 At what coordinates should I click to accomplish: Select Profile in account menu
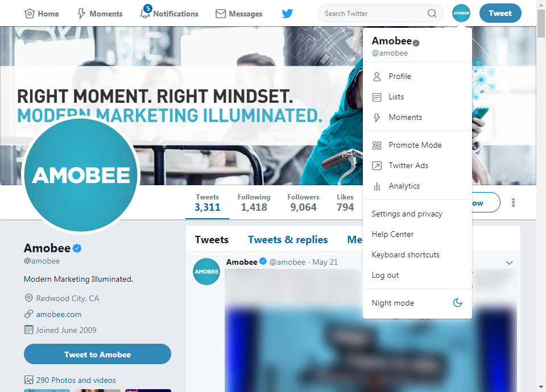click(x=417, y=77)
